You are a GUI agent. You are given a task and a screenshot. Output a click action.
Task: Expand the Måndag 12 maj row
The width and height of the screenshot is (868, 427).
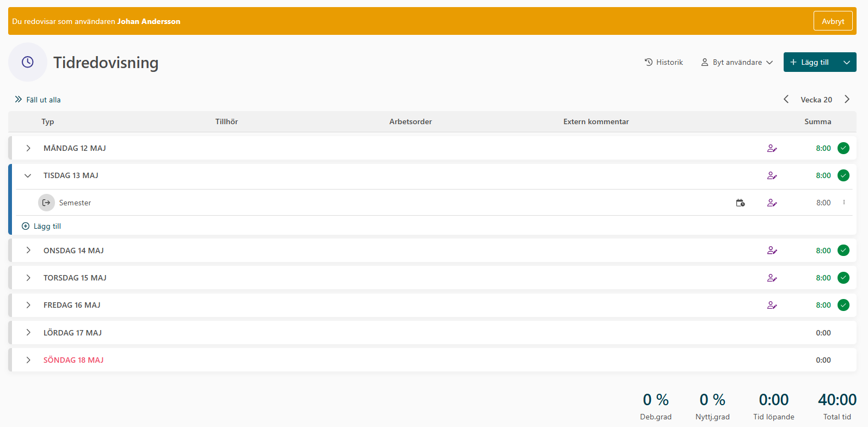point(28,148)
